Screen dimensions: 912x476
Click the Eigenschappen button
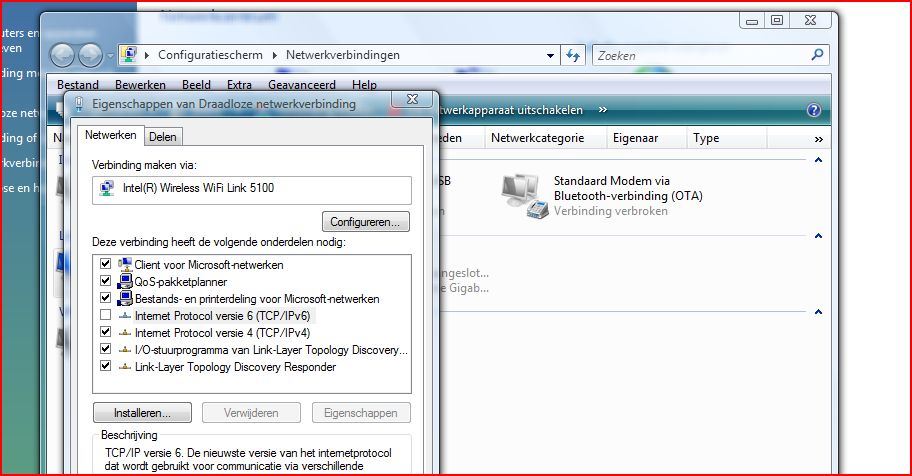click(x=361, y=413)
